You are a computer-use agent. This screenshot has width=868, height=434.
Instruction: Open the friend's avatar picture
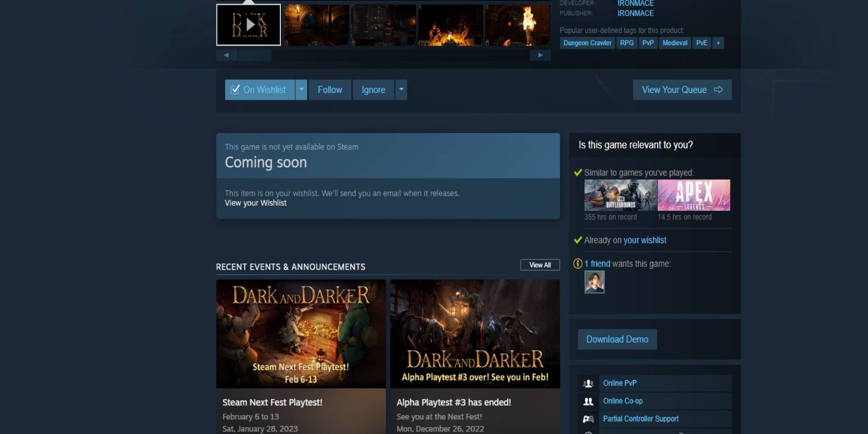pos(595,282)
